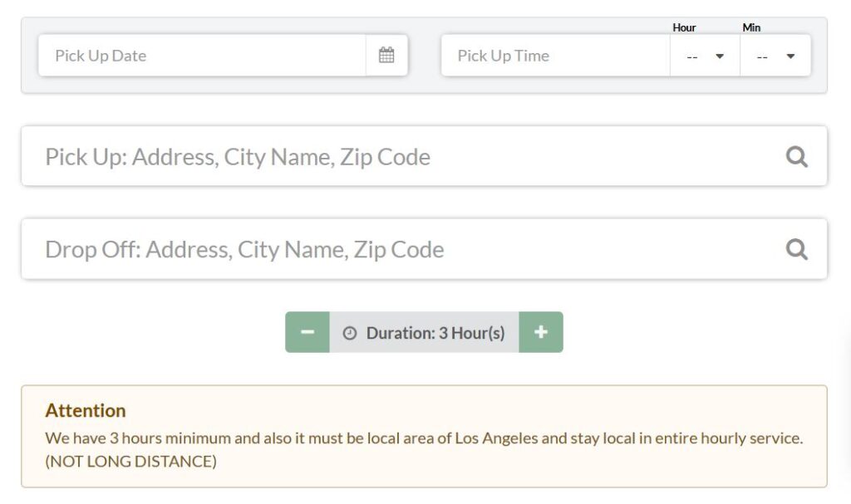Click the Drop Off address search icon
Screen dimensions: 851x504
(x=796, y=250)
